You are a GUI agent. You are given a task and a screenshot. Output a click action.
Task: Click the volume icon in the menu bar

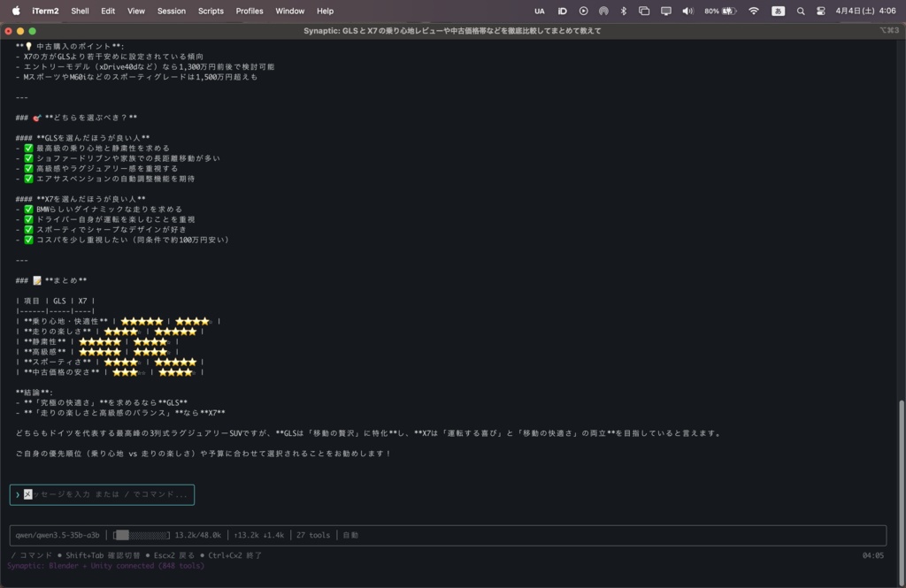[687, 11]
